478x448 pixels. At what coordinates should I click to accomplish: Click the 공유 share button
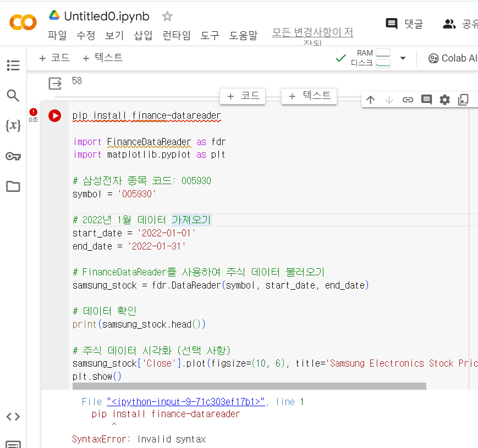click(460, 24)
